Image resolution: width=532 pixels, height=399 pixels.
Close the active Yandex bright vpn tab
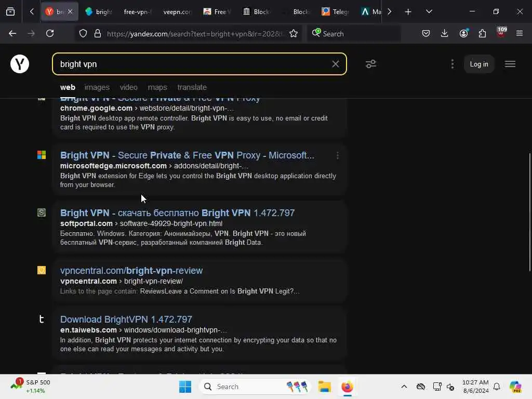point(70,12)
